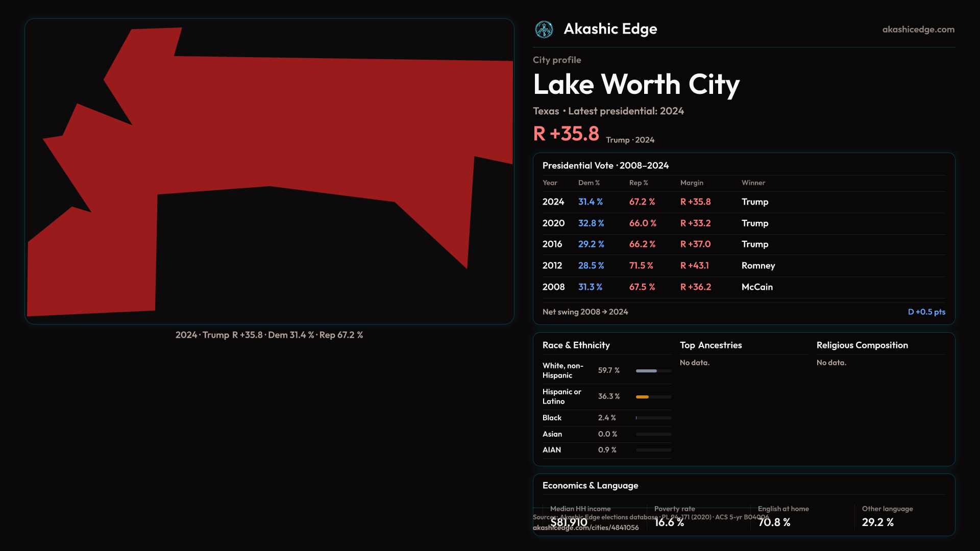
Task: Click the Akashic Edge logo icon
Action: pyautogui.click(x=544, y=30)
